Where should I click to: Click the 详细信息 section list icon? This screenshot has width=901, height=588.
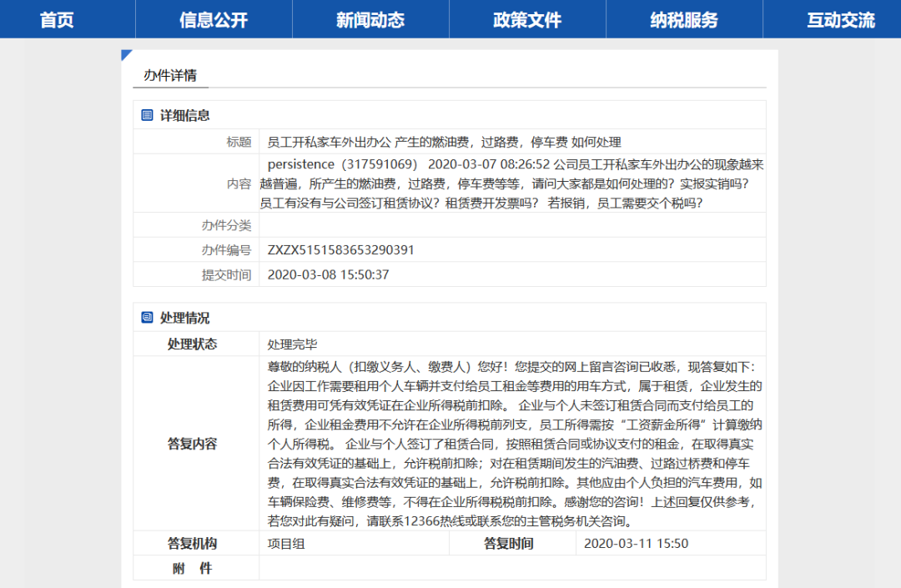147,115
